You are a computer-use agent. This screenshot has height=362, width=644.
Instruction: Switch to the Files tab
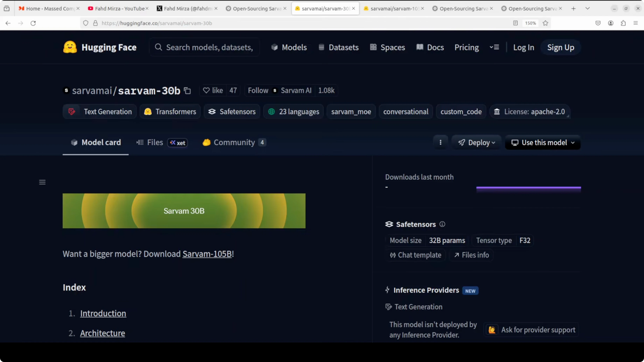(155, 142)
